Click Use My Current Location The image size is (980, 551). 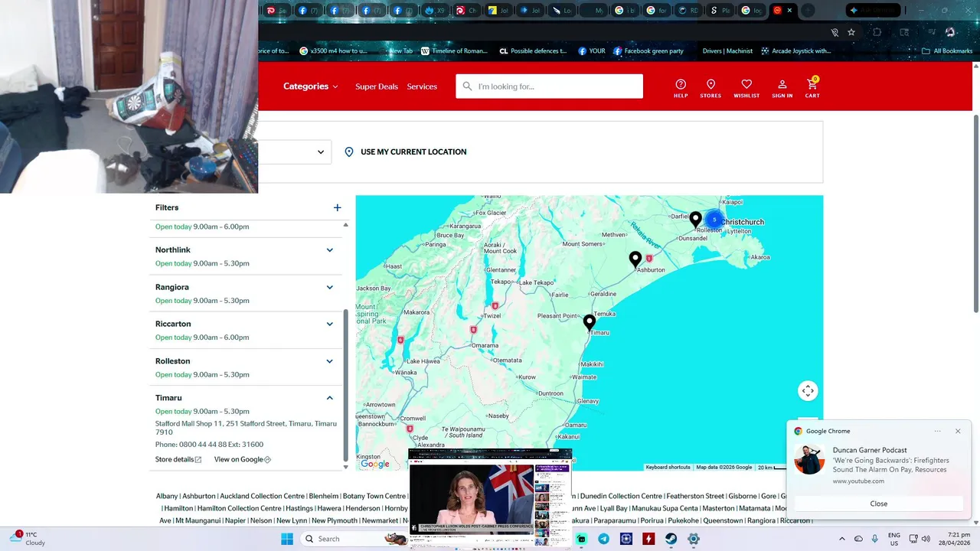(x=405, y=152)
